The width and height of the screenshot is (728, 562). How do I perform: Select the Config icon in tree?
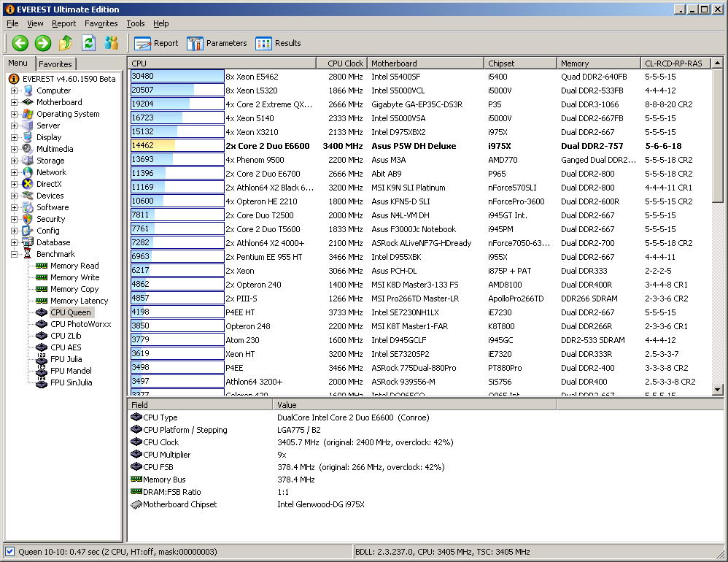coord(28,231)
